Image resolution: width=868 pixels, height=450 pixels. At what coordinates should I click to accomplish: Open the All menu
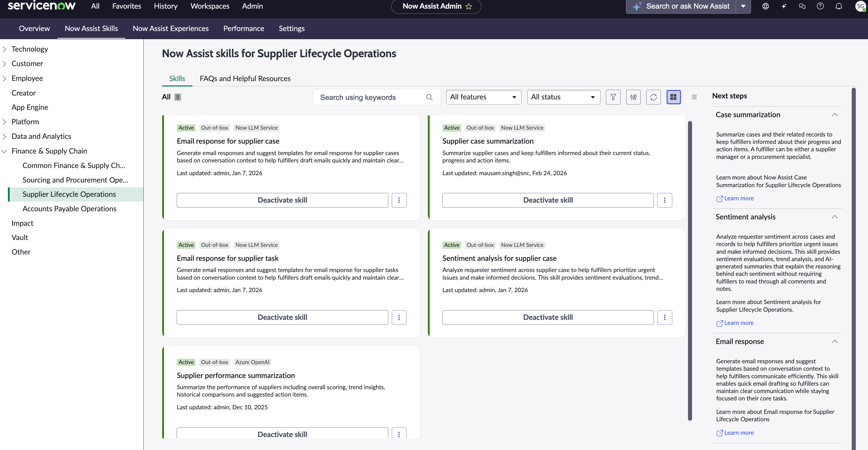[x=95, y=6]
